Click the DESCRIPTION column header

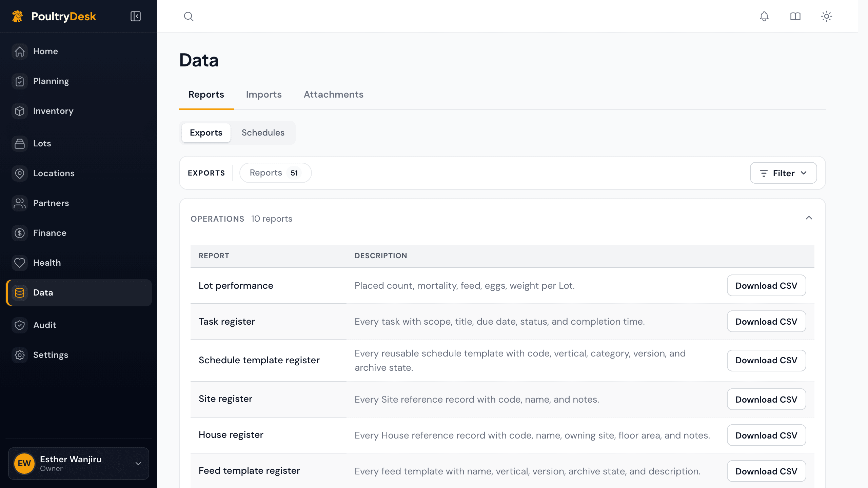coord(381,256)
